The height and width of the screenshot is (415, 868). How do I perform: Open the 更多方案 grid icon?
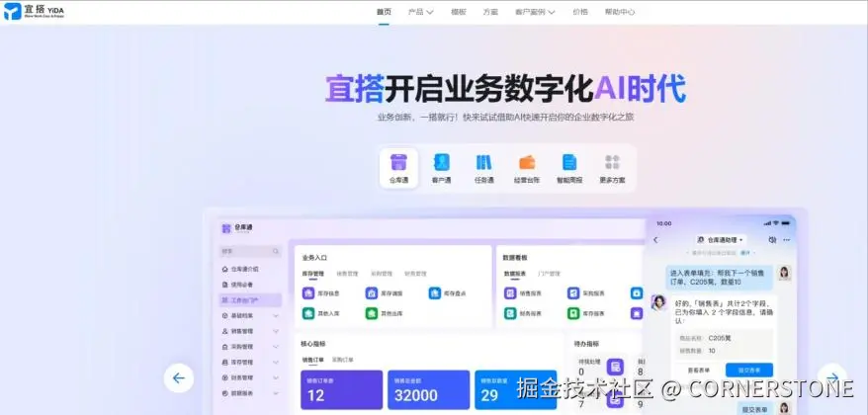point(612,162)
